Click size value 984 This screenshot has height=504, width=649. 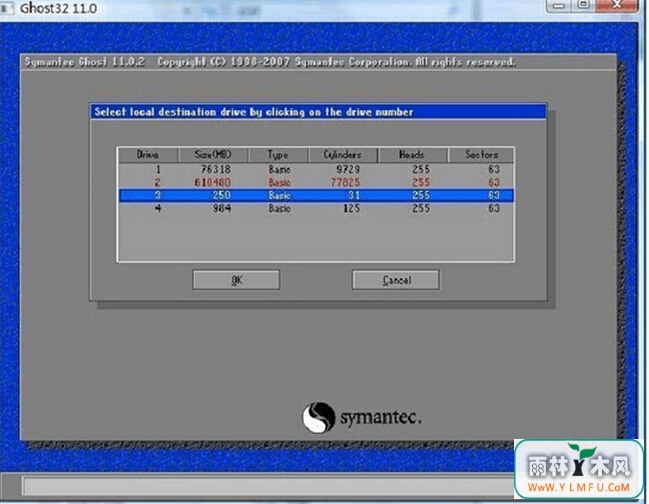point(221,208)
